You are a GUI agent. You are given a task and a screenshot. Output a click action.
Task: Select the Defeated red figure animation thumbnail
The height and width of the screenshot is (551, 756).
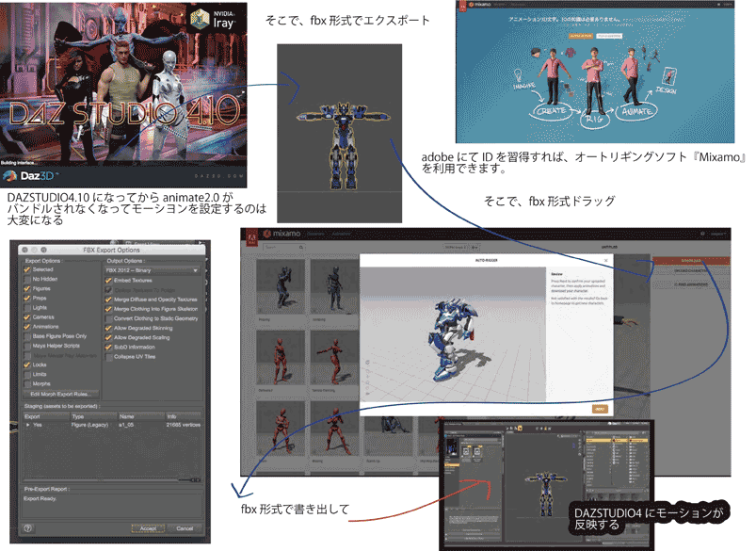point(281,359)
